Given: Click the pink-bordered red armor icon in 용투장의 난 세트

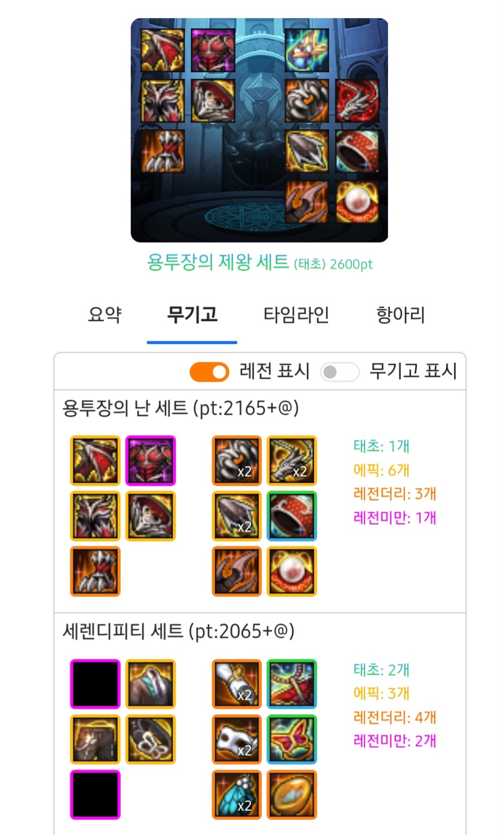Looking at the screenshot, I should [150, 460].
